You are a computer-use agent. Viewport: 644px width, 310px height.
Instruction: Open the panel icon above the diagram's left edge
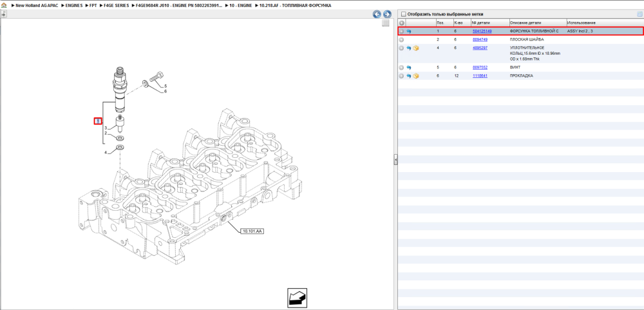point(3,14)
